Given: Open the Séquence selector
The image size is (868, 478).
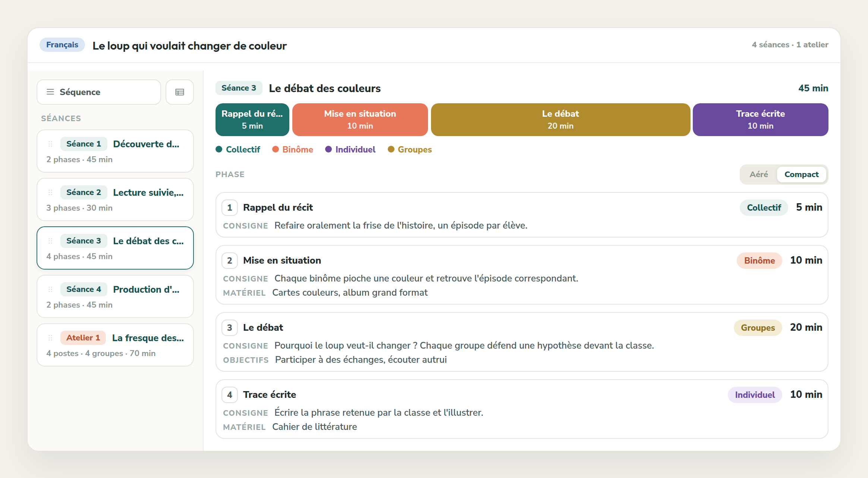Looking at the screenshot, I should tap(99, 92).
